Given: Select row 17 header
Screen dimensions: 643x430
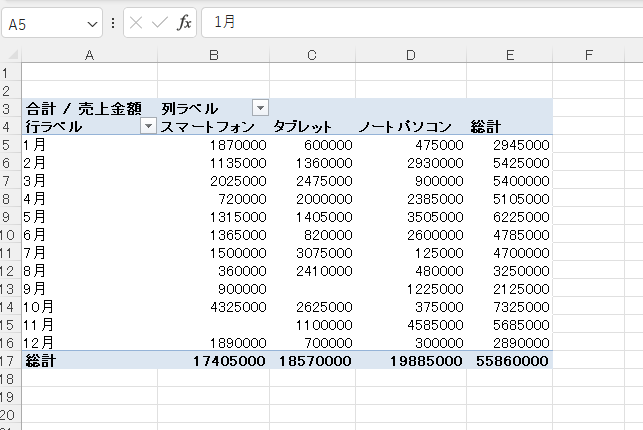Looking at the screenshot, I should click(11, 361).
